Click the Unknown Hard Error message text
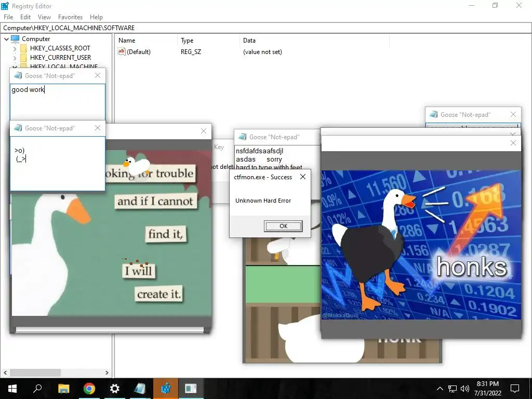This screenshot has height=399, width=532. click(x=263, y=201)
